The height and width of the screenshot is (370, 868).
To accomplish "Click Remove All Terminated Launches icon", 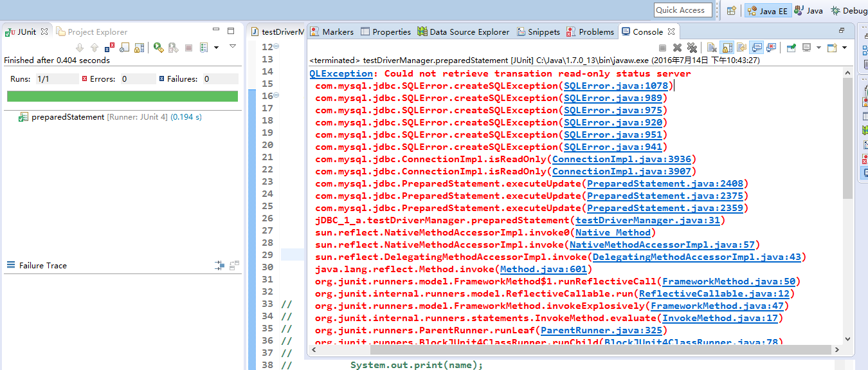I will 692,48.
